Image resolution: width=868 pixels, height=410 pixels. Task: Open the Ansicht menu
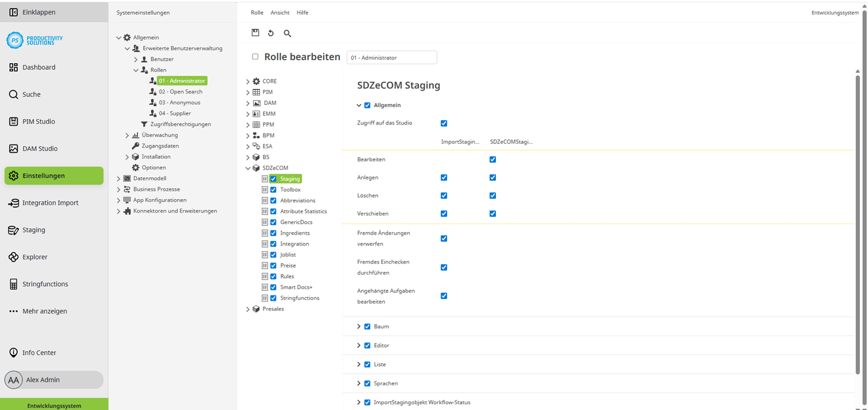280,12
